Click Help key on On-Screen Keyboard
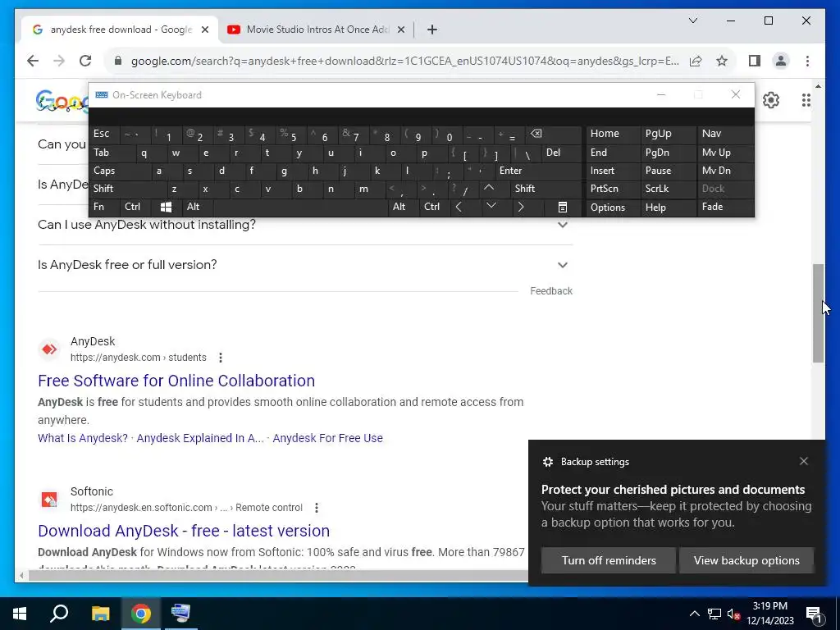This screenshot has width=840, height=630. (x=668, y=207)
